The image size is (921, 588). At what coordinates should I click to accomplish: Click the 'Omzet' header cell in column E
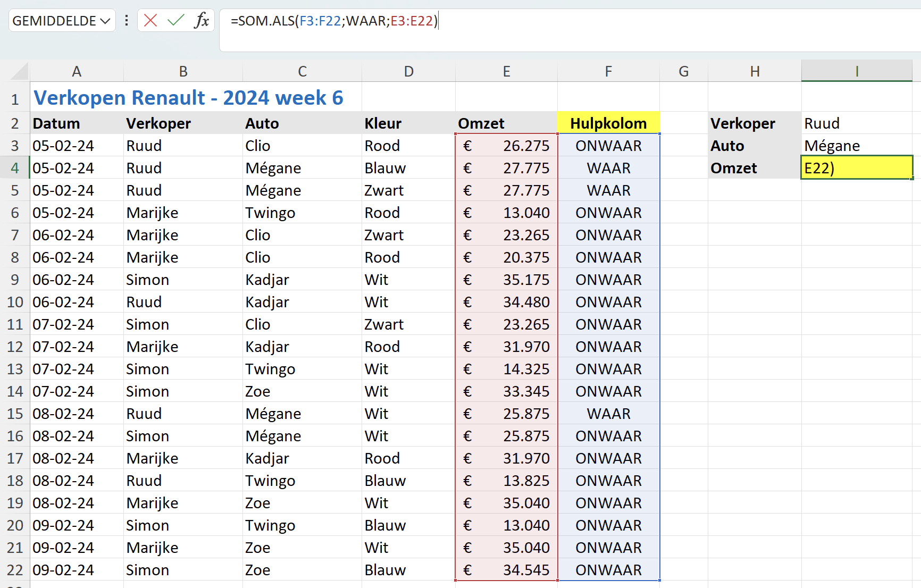[506, 123]
